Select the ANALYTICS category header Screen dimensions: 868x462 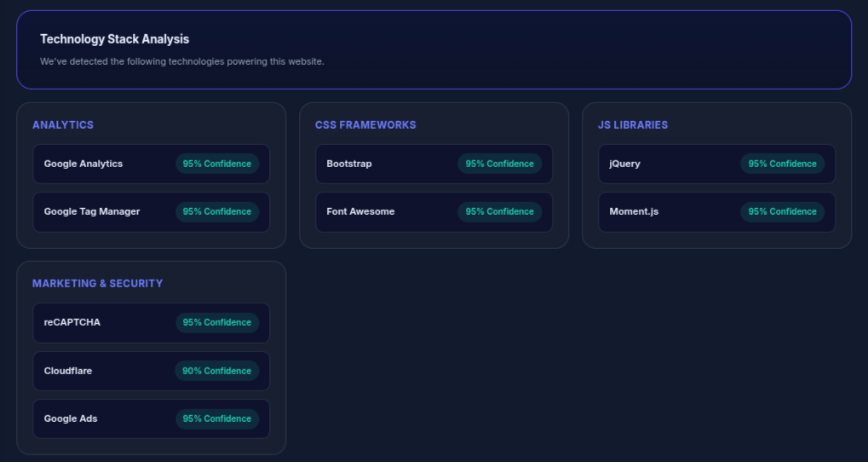pyautogui.click(x=63, y=124)
